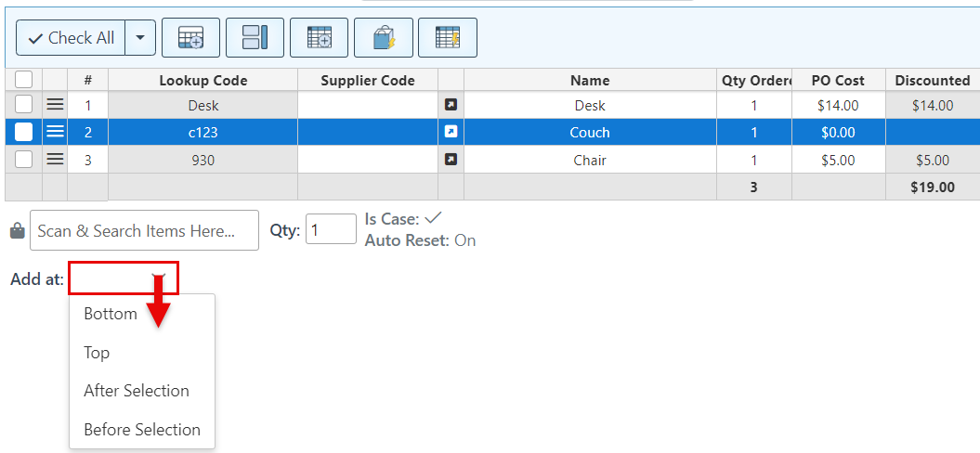Open the Couch item via its arrow icon
Image resolution: width=980 pixels, height=453 pixels.
point(451,132)
